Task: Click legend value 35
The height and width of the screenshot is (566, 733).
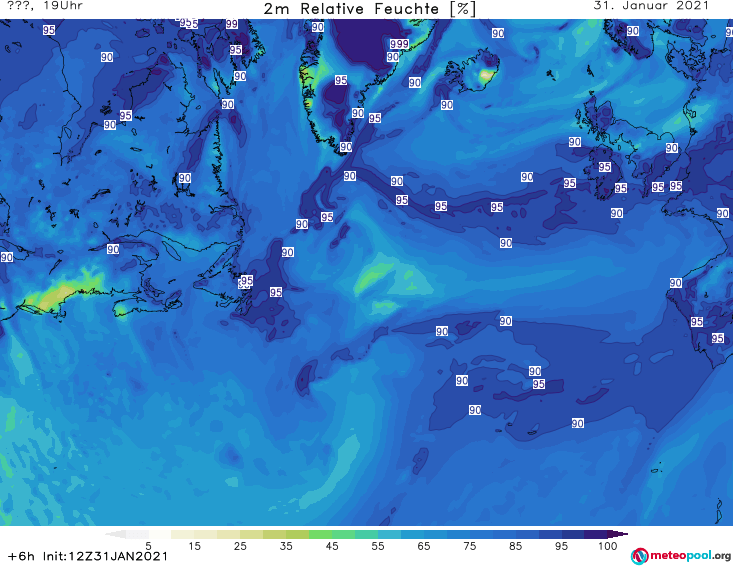Action: [x=286, y=546]
